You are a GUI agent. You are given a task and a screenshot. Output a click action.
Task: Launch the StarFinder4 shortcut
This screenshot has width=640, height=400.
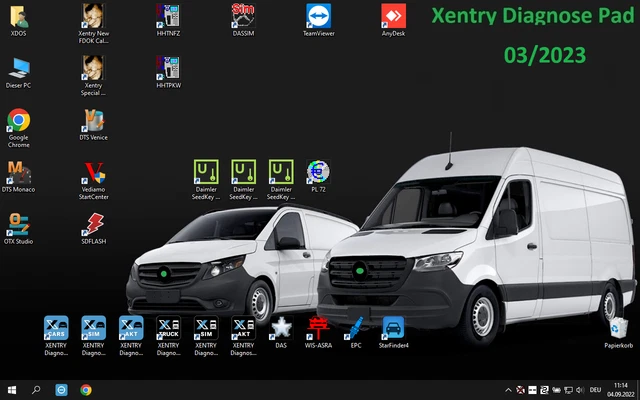(x=393, y=332)
